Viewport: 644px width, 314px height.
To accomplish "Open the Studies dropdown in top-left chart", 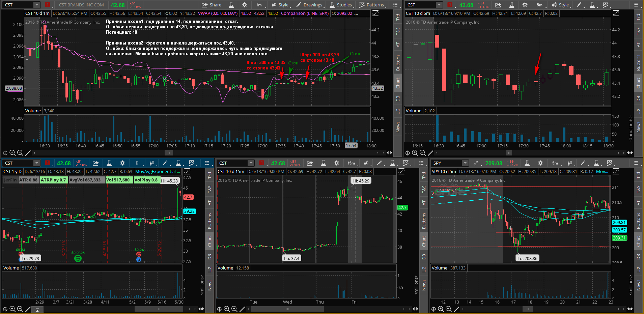I will tap(341, 5).
